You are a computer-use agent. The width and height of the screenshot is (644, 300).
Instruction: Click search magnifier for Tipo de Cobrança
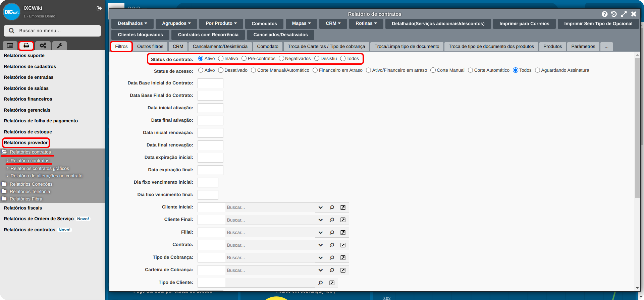click(332, 258)
